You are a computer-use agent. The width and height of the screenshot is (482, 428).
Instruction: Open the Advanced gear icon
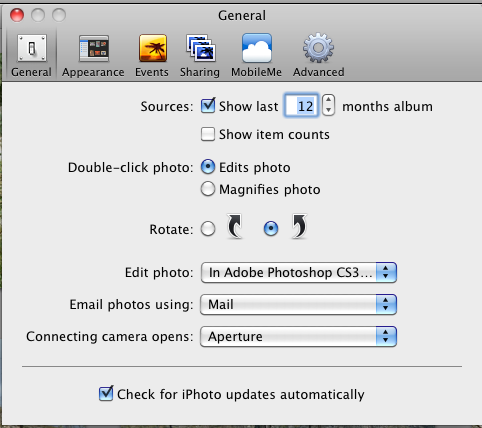(x=318, y=48)
